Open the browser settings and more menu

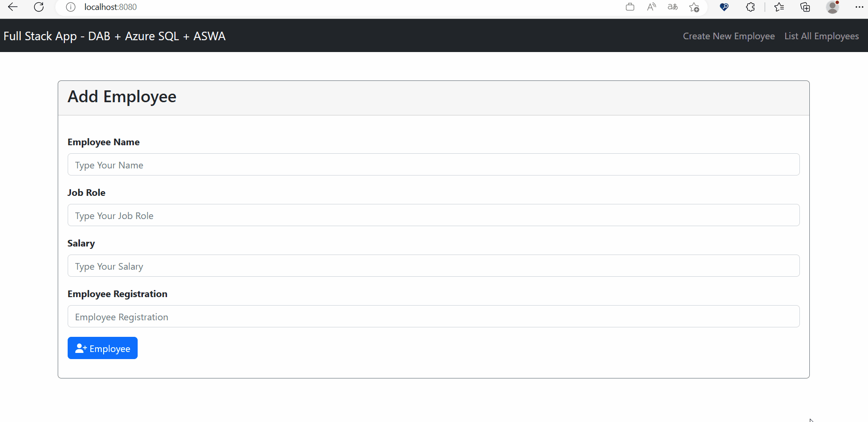[859, 7]
